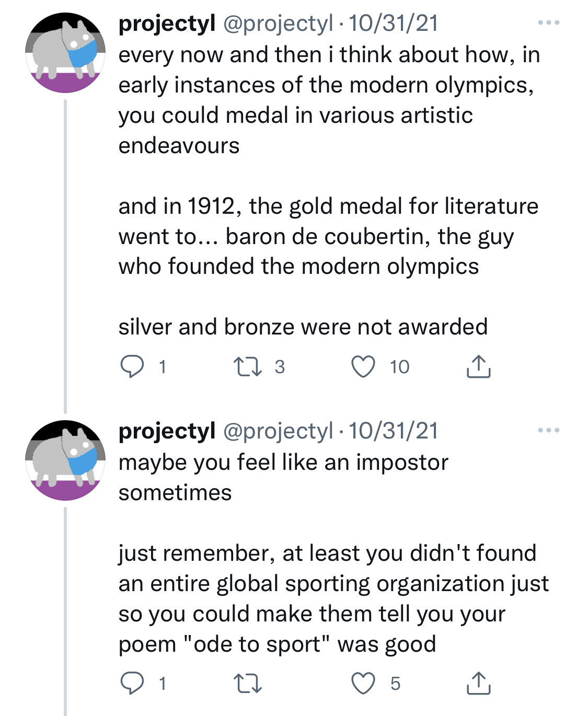This screenshot has width=588, height=716.
Task: Open projectyl avatar on second tweet
Action: tap(65, 460)
